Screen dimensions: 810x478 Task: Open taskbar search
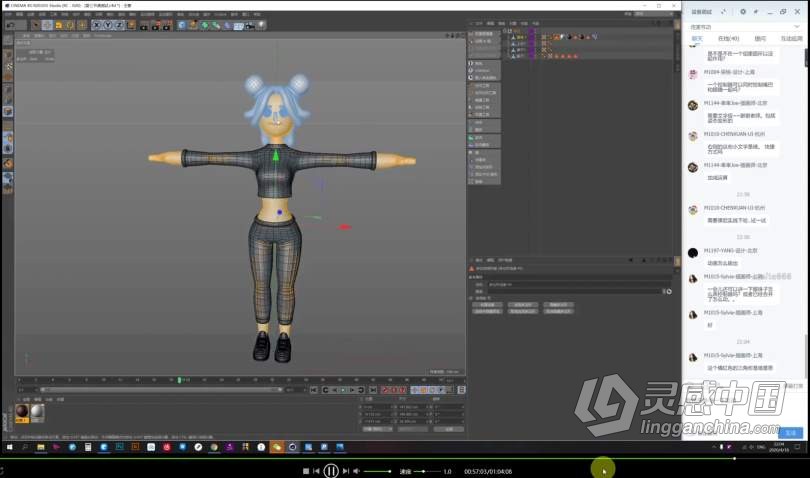click(25, 447)
